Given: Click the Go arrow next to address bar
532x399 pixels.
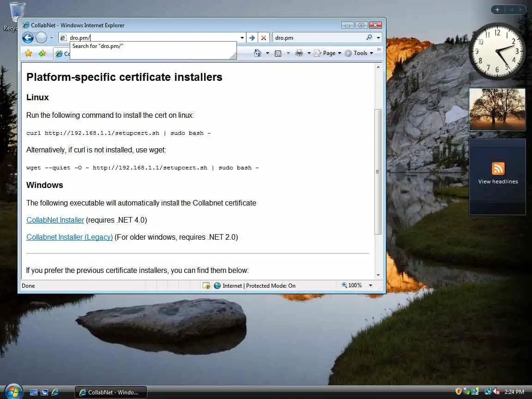Looking at the screenshot, I should (252, 38).
